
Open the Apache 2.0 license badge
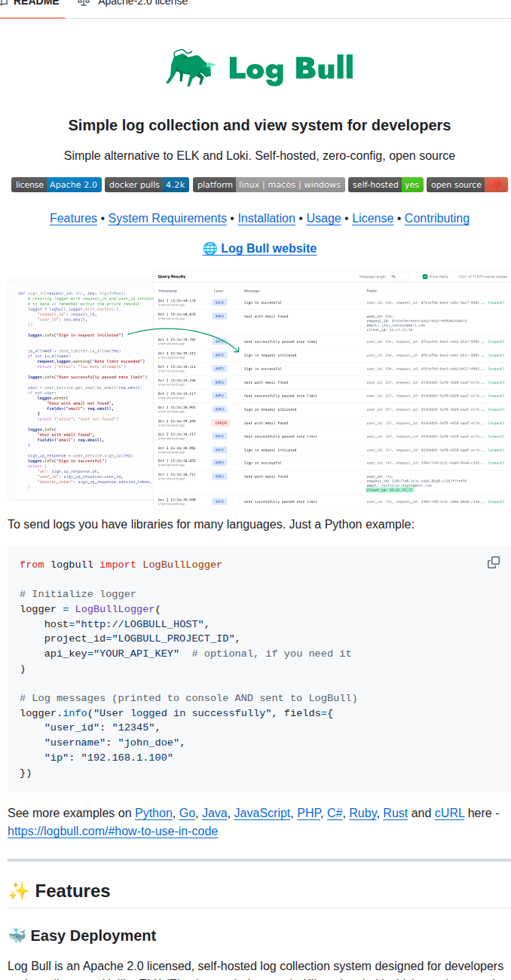57,185
